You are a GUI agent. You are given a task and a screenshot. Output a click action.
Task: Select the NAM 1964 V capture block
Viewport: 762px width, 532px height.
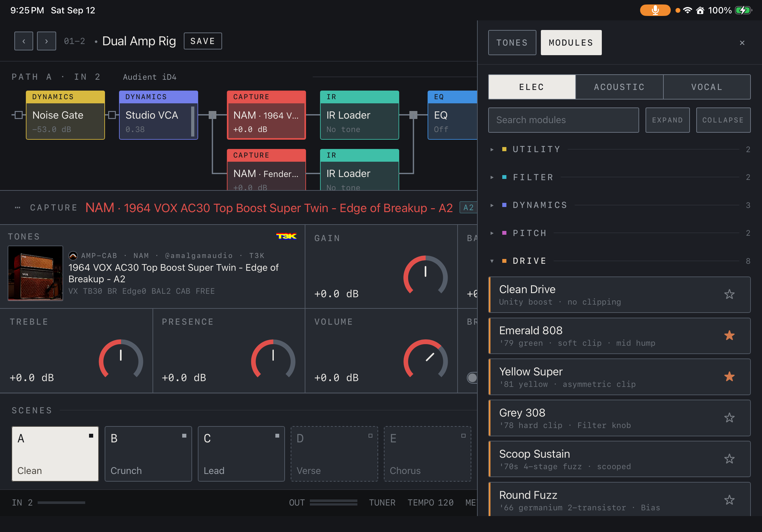[x=266, y=115]
